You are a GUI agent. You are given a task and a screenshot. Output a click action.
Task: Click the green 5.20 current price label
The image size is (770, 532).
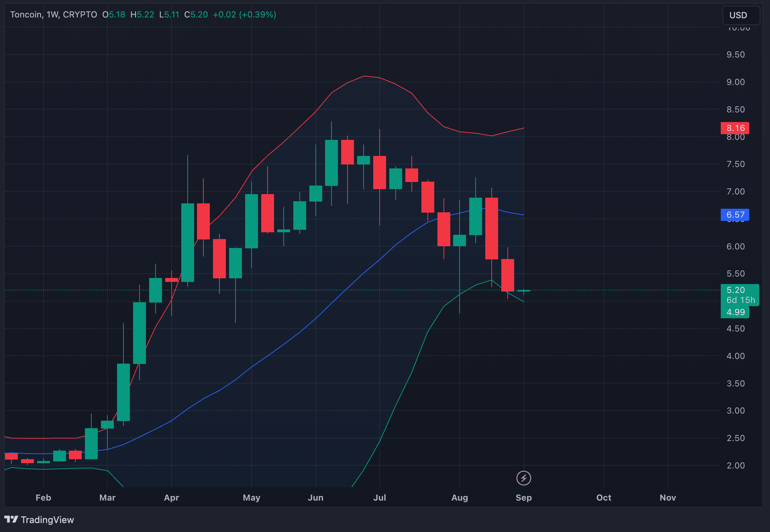tap(736, 290)
